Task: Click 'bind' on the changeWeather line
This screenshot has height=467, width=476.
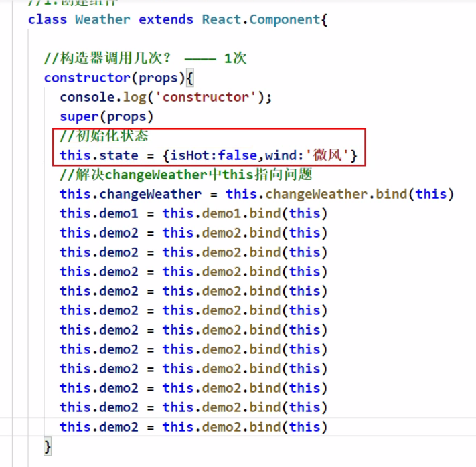Action: tap(392, 194)
